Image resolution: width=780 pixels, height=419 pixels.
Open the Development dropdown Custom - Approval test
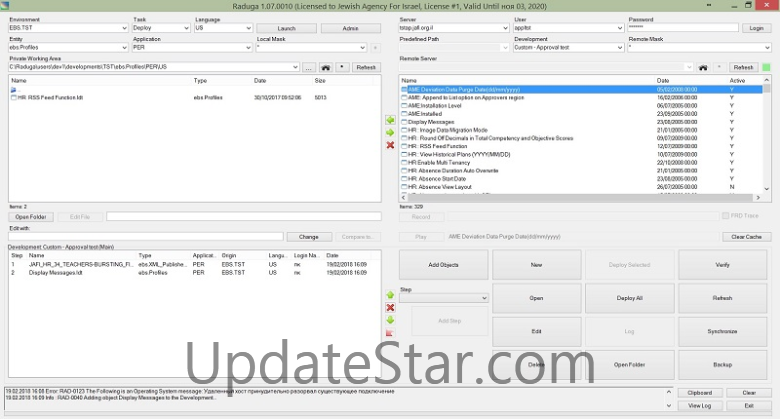click(569, 47)
